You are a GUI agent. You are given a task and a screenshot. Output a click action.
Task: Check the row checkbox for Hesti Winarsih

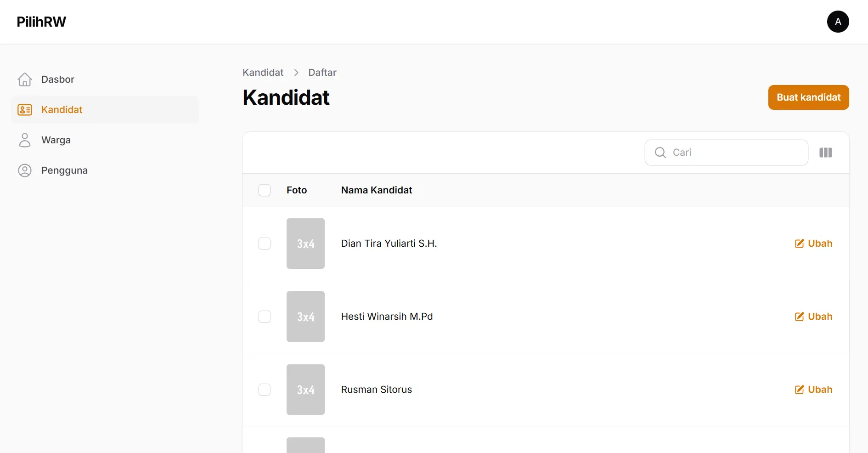[x=265, y=317]
